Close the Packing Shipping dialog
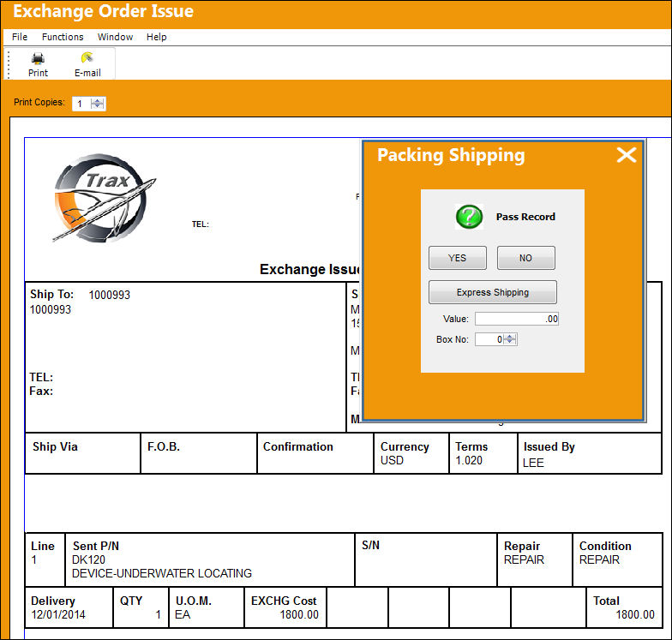 point(626,155)
